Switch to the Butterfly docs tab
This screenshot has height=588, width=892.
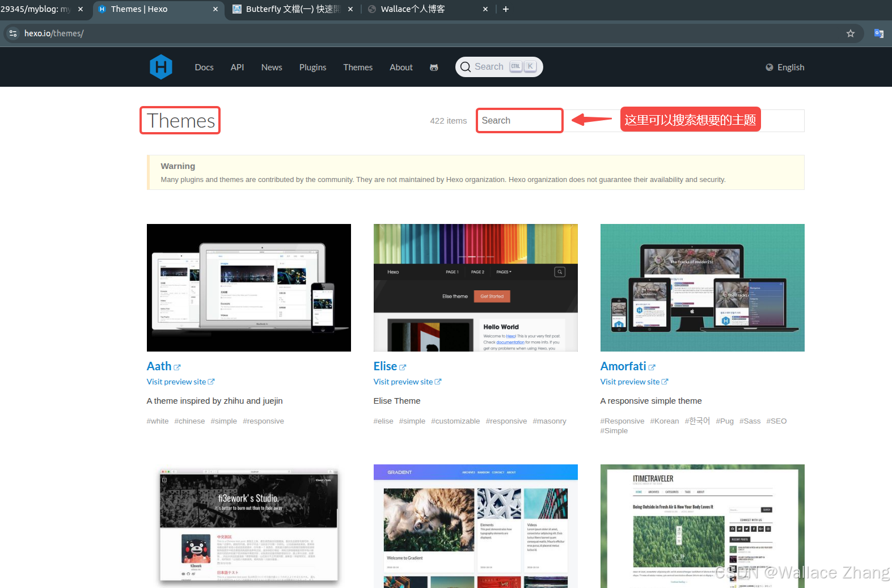pos(292,9)
